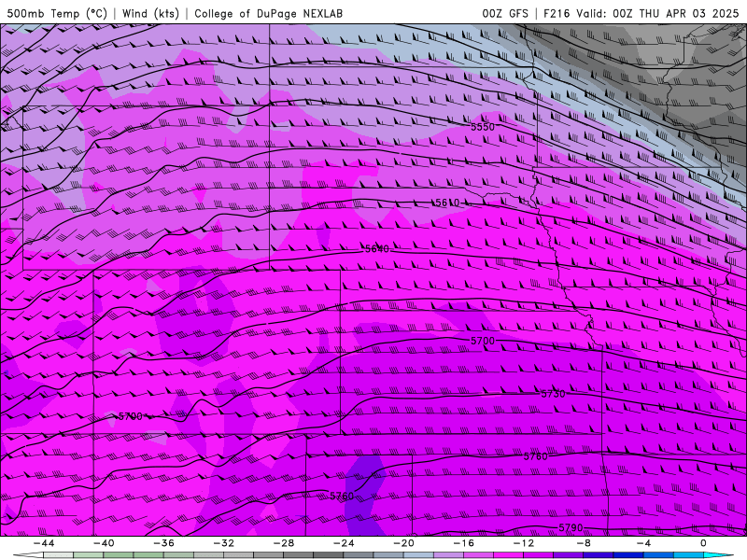Click the -28 color scale tick label

tap(284, 543)
